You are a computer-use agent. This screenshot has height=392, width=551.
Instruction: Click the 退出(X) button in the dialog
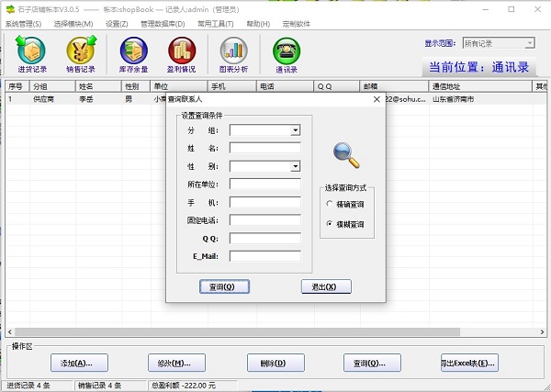[x=326, y=286]
